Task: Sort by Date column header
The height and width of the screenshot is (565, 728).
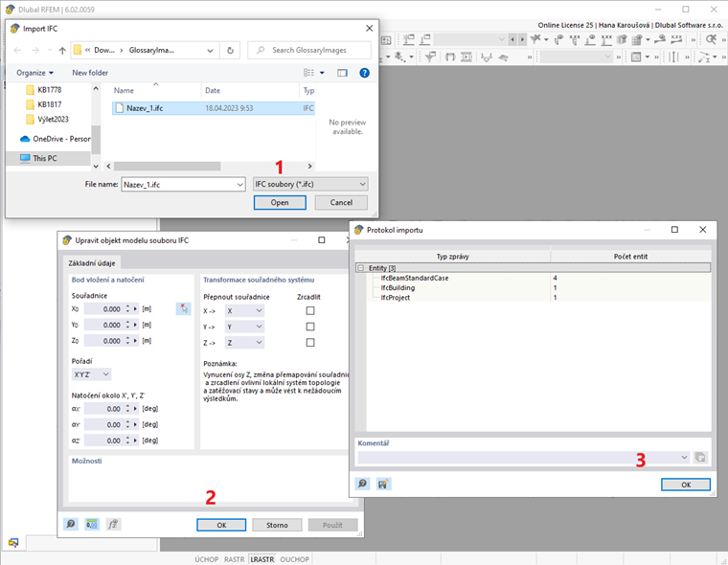Action: 213,91
